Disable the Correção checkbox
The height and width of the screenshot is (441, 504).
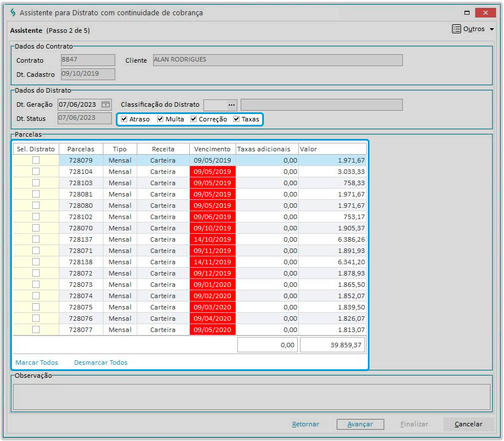point(194,119)
